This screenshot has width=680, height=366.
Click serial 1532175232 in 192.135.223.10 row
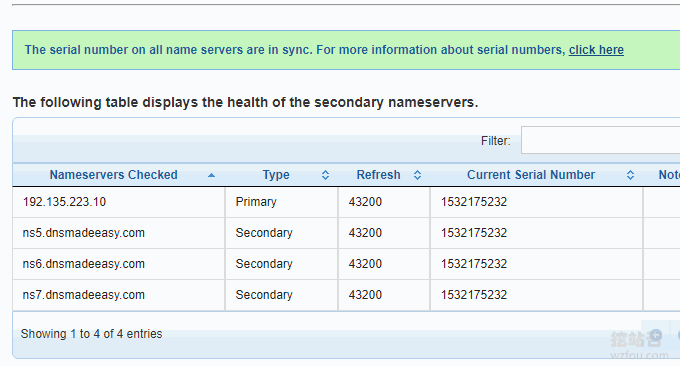pyautogui.click(x=537, y=202)
